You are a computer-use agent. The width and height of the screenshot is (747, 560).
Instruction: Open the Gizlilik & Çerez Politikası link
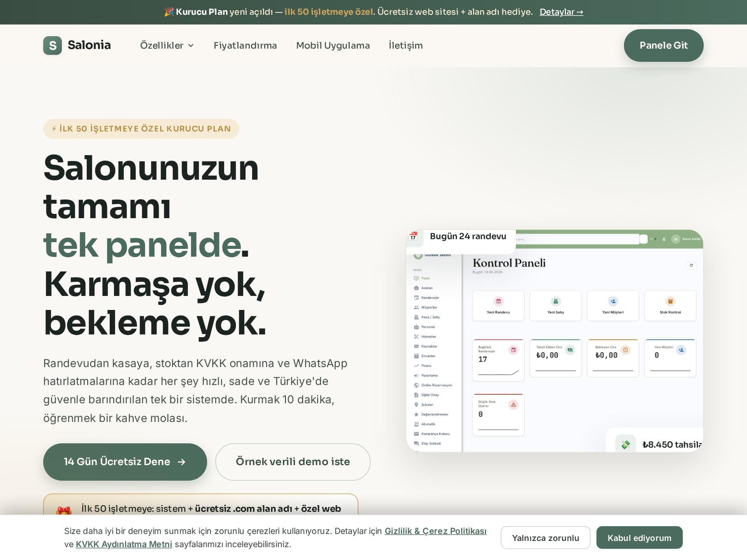436,531
